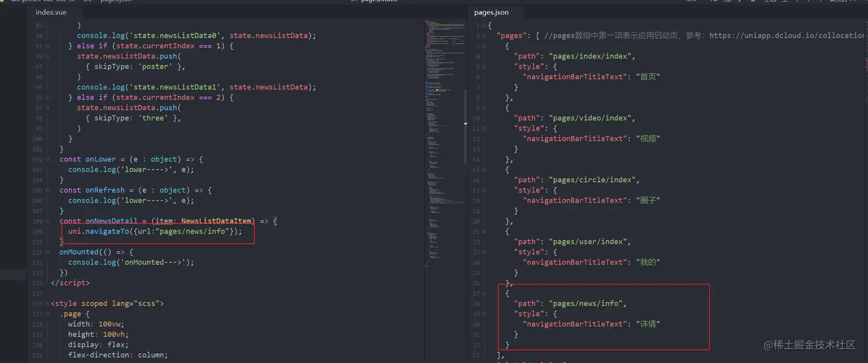Viewport: 868px width, 363px height.
Task: Click the "pages/index/index" path value
Action: (x=591, y=56)
